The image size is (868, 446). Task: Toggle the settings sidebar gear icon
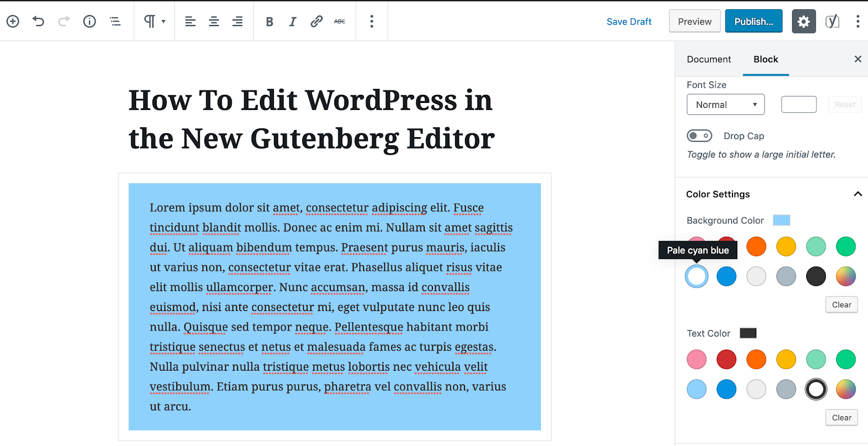point(803,21)
